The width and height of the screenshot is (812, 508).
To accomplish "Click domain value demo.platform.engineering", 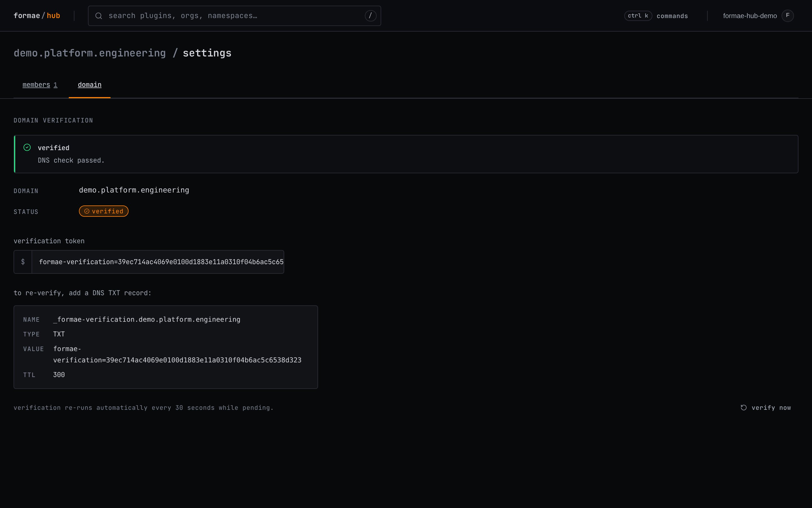I will (134, 190).
